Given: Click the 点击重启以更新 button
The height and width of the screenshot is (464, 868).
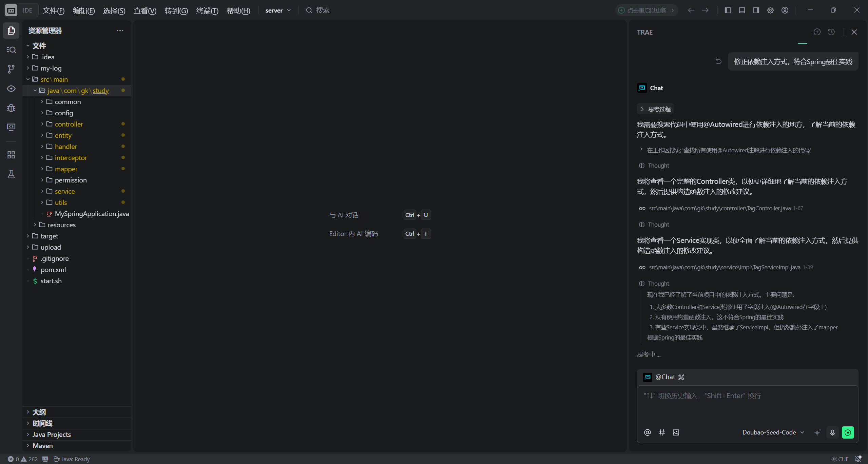Looking at the screenshot, I should [647, 10].
